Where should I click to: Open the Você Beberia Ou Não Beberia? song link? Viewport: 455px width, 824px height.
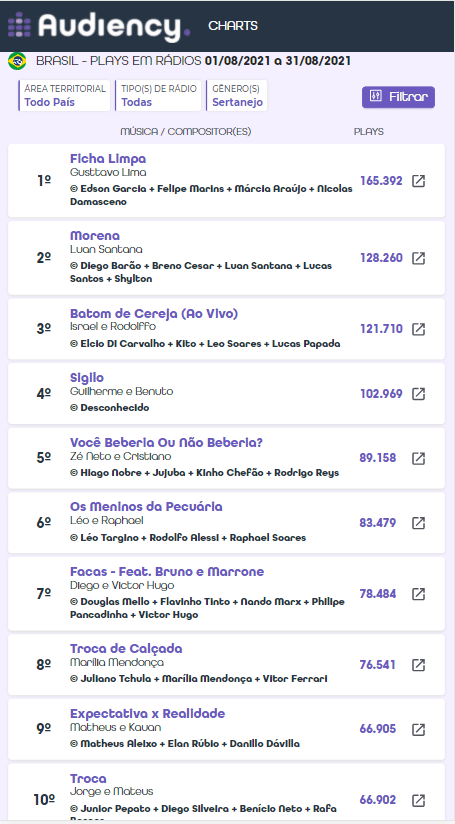[166, 442]
